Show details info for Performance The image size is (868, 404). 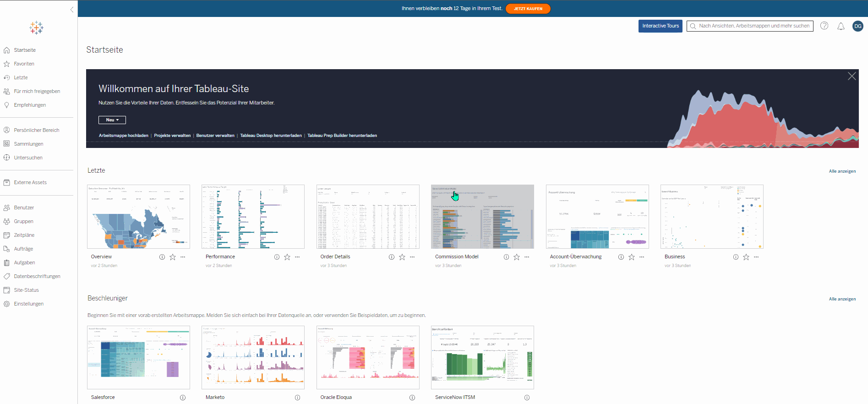277,257
